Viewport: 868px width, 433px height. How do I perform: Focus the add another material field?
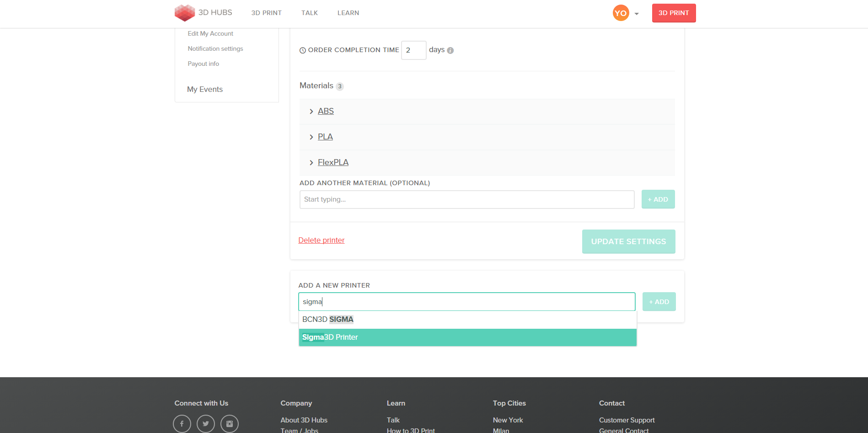click(x=467, y=199)
